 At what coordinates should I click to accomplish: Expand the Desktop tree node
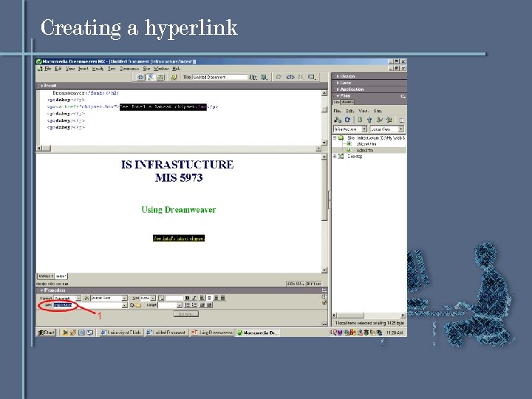(335, 156)
